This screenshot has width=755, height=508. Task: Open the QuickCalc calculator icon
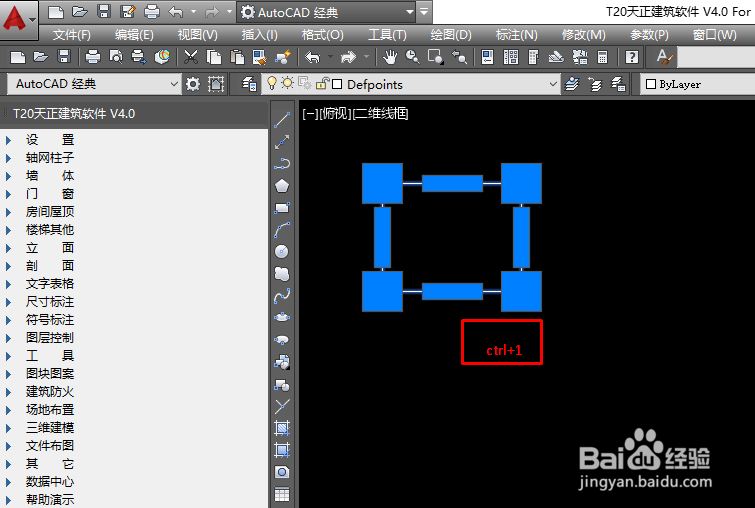point(602,57)
